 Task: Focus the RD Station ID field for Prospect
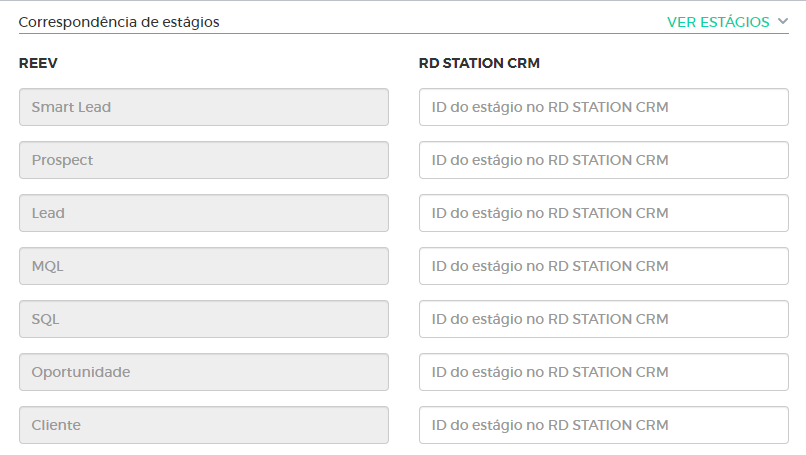point(603,160)
